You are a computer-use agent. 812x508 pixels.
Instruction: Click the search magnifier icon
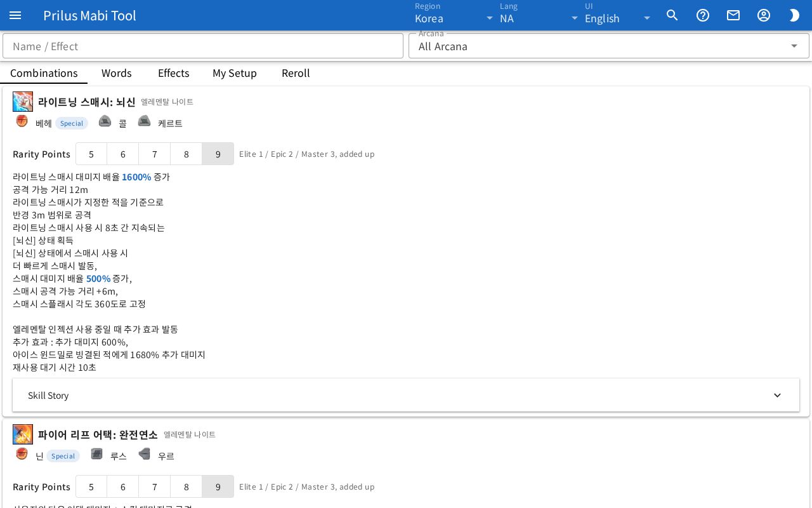click(x=672, y=15)
